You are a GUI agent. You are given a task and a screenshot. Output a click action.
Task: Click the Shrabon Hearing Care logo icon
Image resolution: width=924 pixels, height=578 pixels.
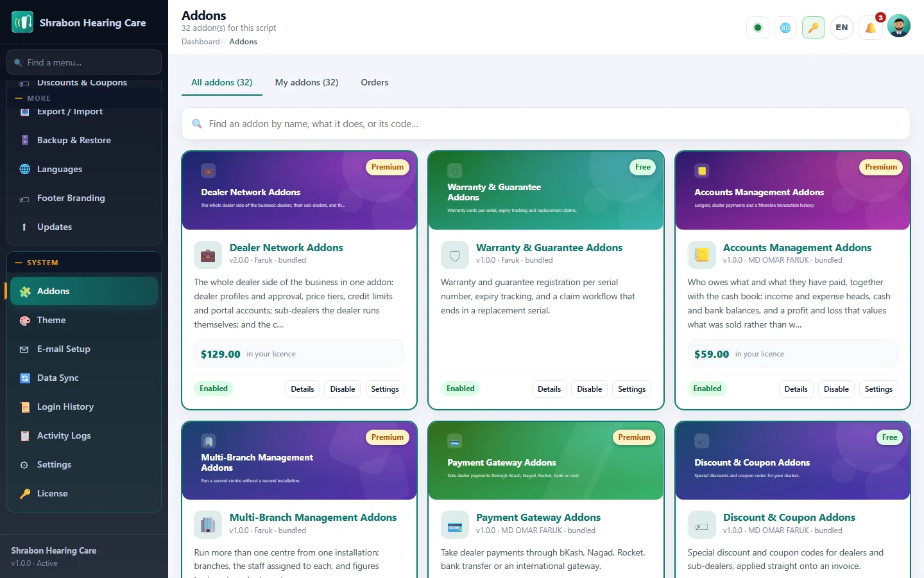(22, 22)
